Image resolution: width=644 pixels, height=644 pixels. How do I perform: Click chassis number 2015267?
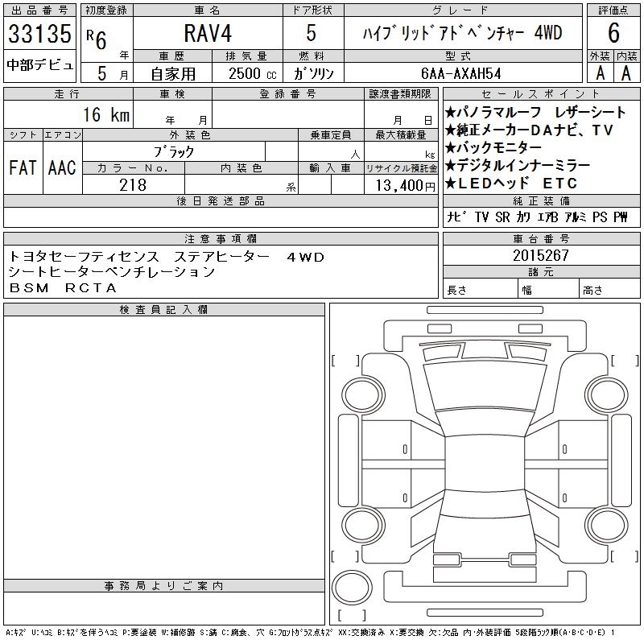541,255
